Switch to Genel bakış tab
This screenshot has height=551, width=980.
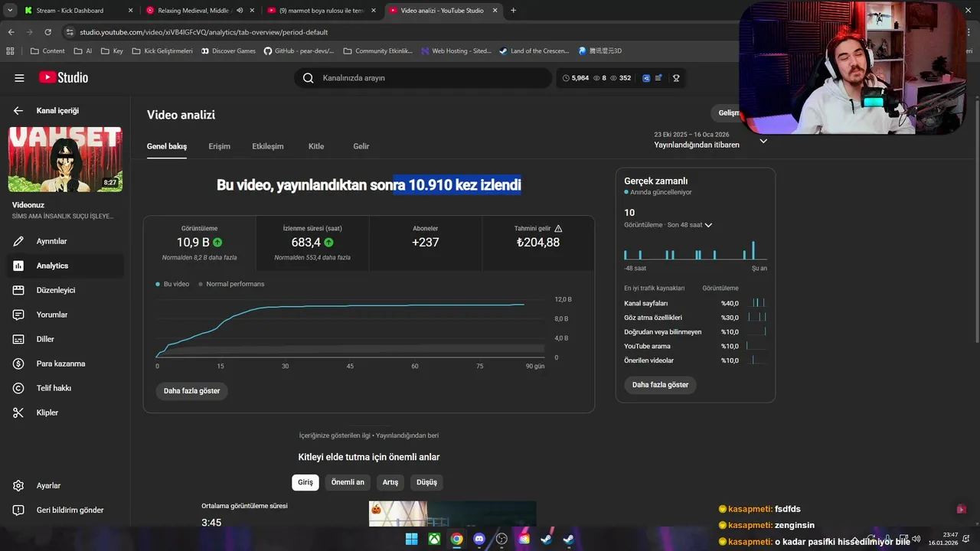(167, 146)
